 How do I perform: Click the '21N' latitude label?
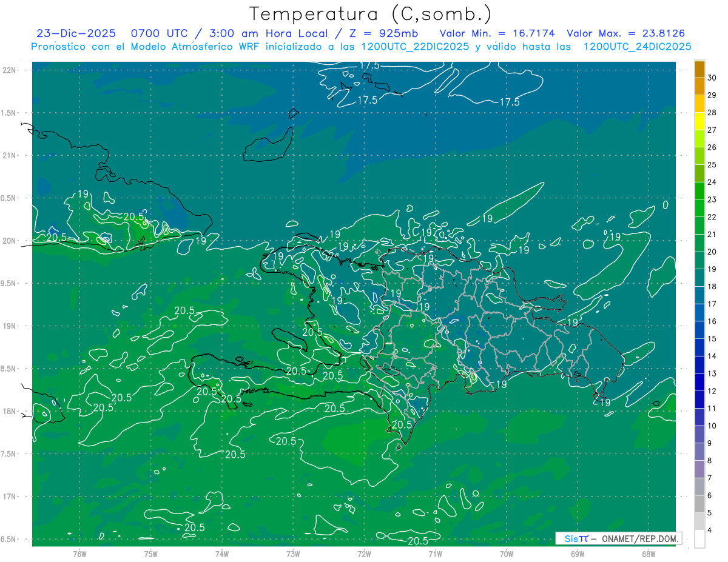(10, 155)
